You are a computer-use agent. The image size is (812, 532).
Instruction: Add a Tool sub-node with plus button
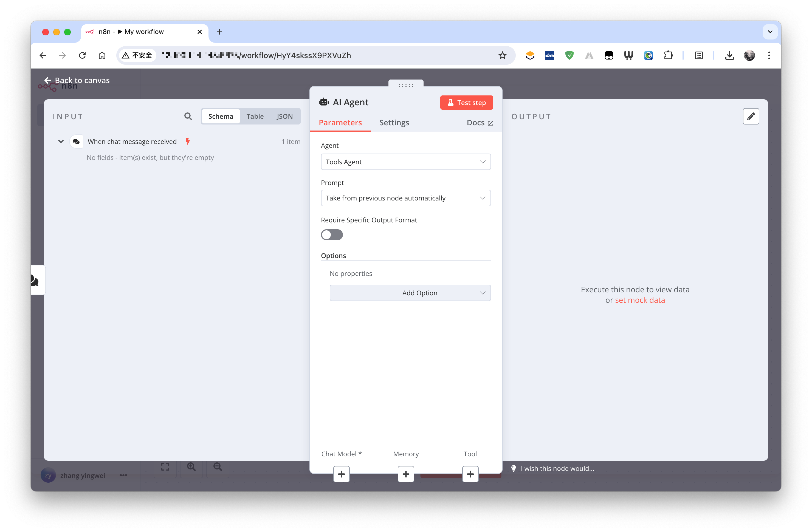470,474
